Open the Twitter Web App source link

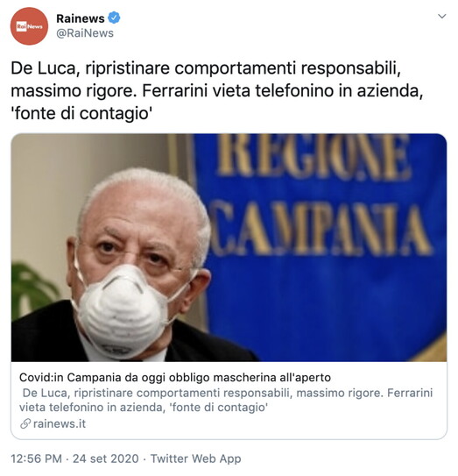[x=195, y=458]
